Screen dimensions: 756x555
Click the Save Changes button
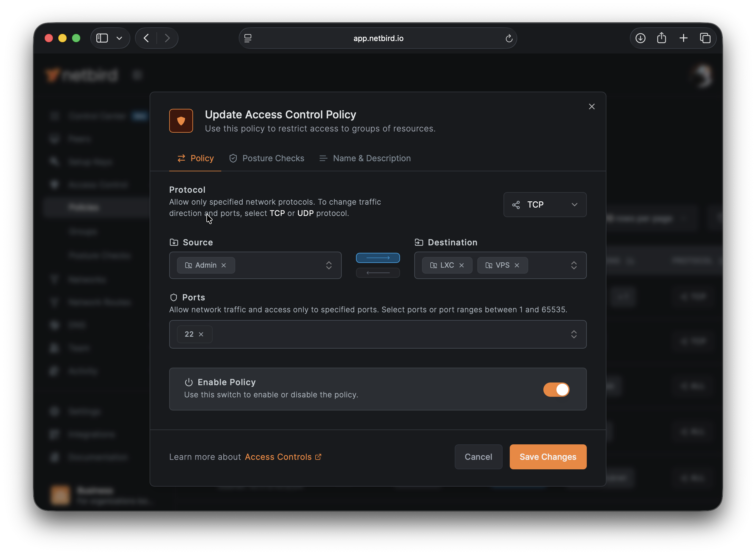[x=548, y=457]
